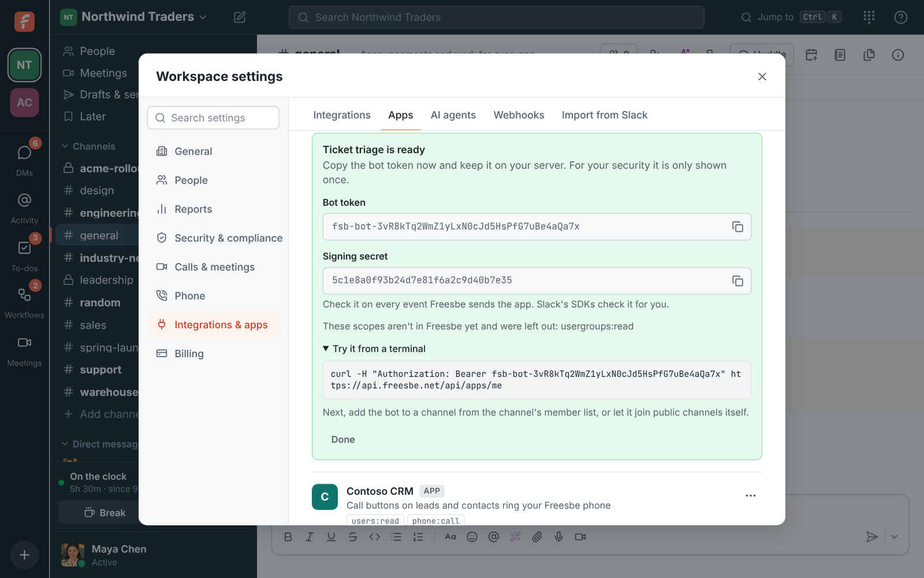
Task: Open the Webhooks tab
Action: point(519,115)
